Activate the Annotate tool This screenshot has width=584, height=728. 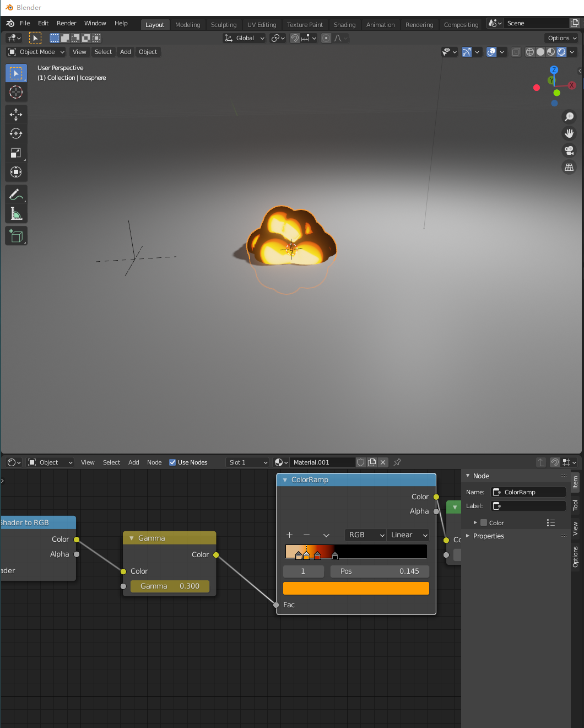[x=16, y=195]
